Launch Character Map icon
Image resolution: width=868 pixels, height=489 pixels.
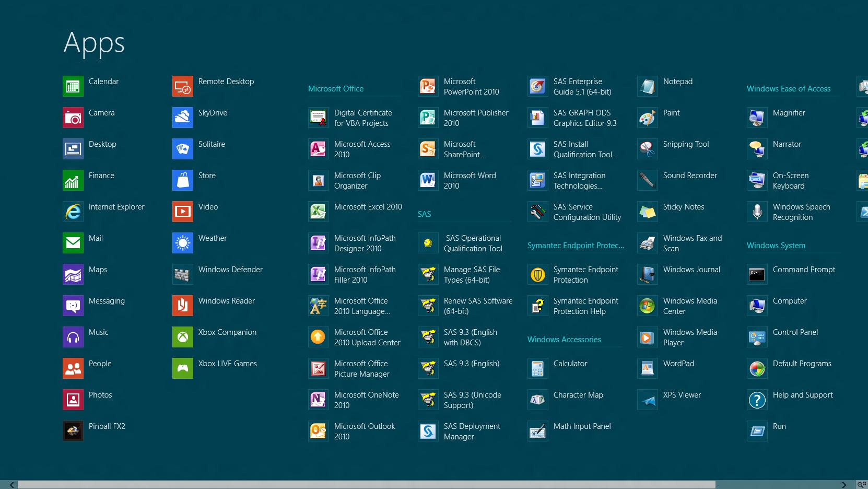pyautogui.click(x=538, y=400)
